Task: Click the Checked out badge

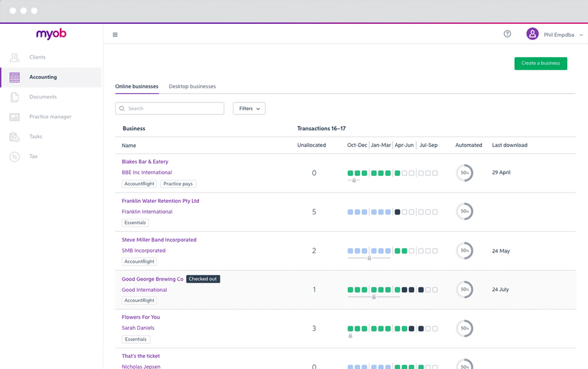Action: point(203,279)
